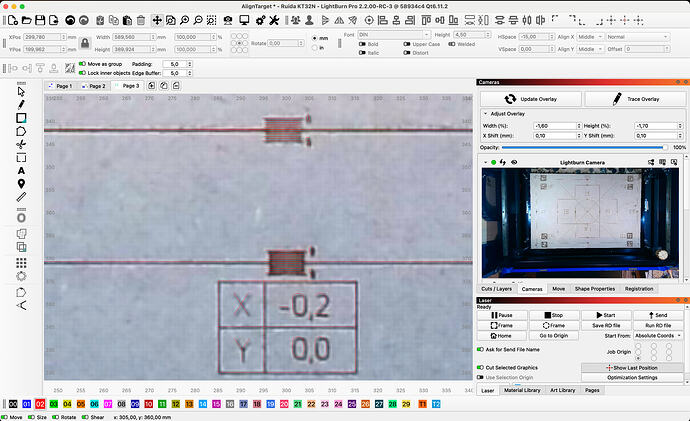
Task: Zoom to frame selection icon
Action: tap(212, 20)
